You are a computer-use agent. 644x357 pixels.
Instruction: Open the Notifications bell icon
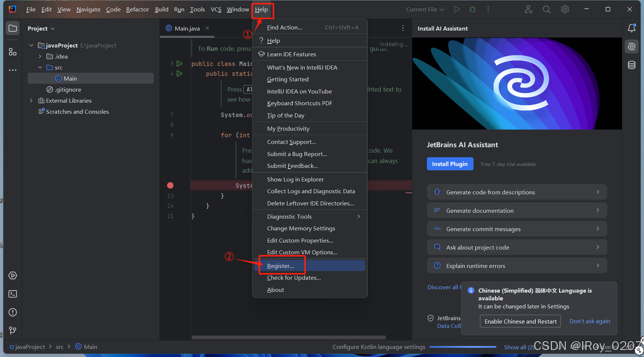point(632,28)
